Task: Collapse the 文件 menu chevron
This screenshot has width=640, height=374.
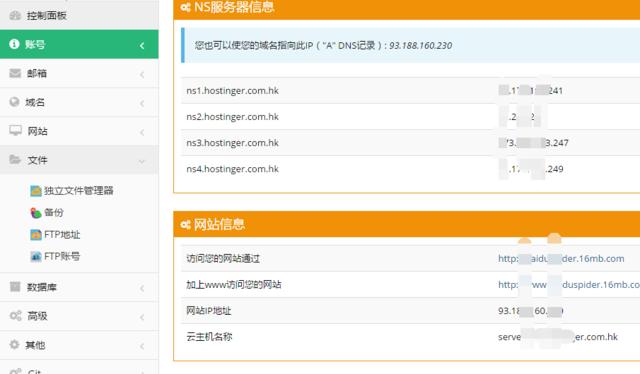Action: click(x=142, y=161)
